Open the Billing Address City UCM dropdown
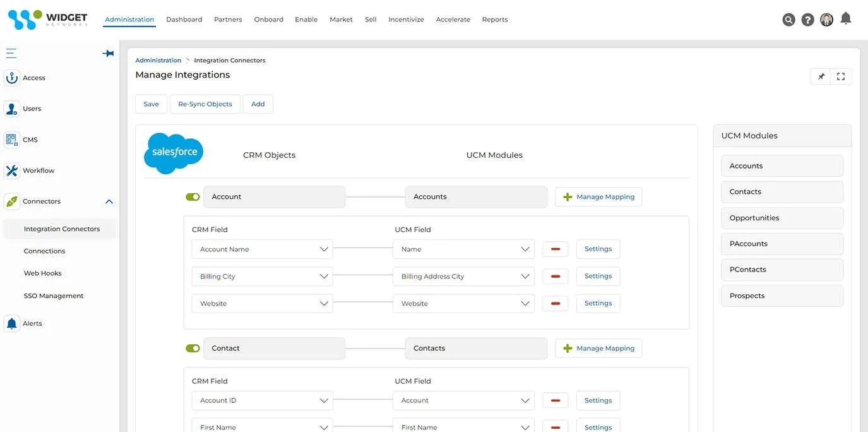Screen dimensions: 868x432 463,277
